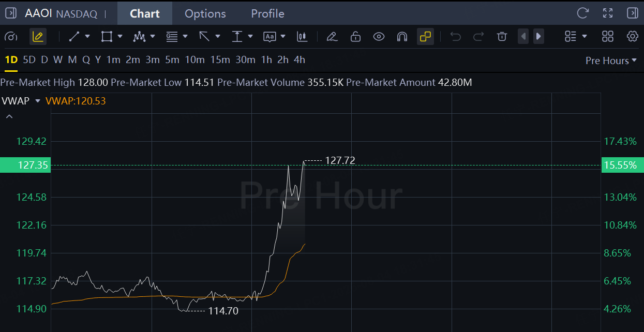The width and height of the screenshot is (644, 332).
Task: Open measure tool dropdown arrow
Action: (x=250, y=37)
